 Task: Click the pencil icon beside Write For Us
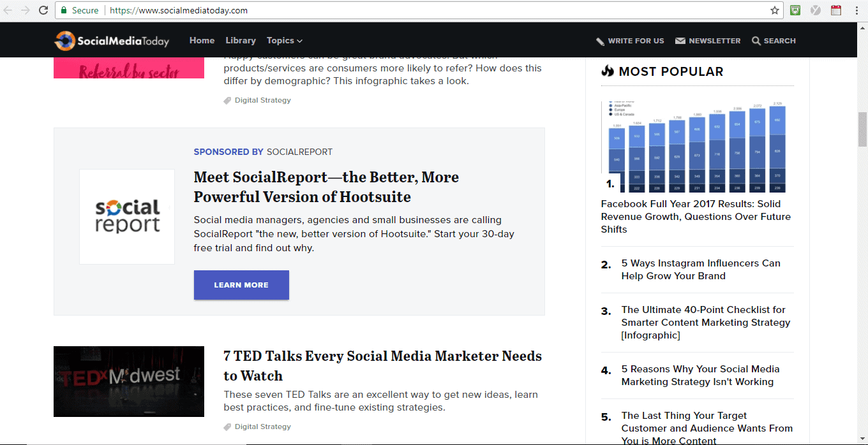600,41
